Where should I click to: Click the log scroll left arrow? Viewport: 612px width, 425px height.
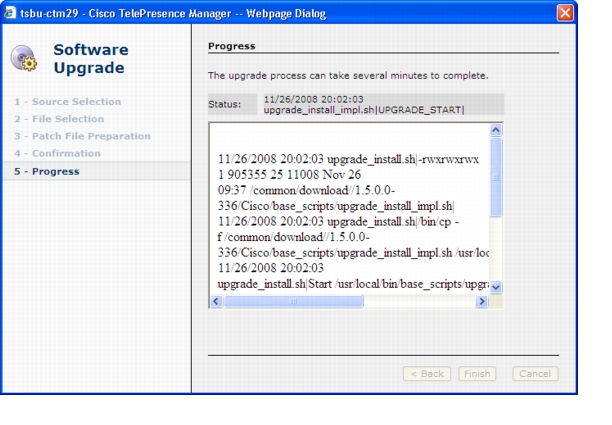coord(217,301)
